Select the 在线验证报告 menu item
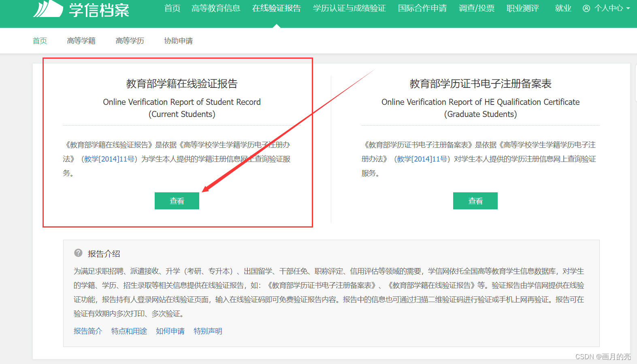 277,9
